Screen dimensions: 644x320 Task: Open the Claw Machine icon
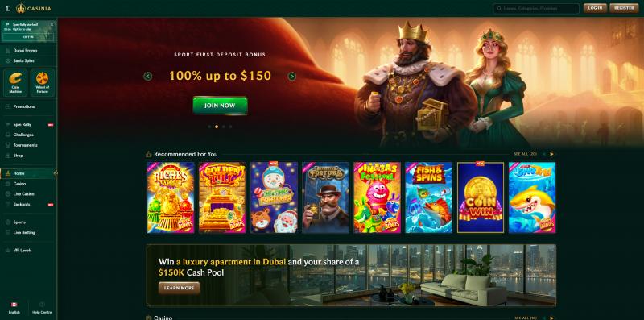(x=15, y=83)
